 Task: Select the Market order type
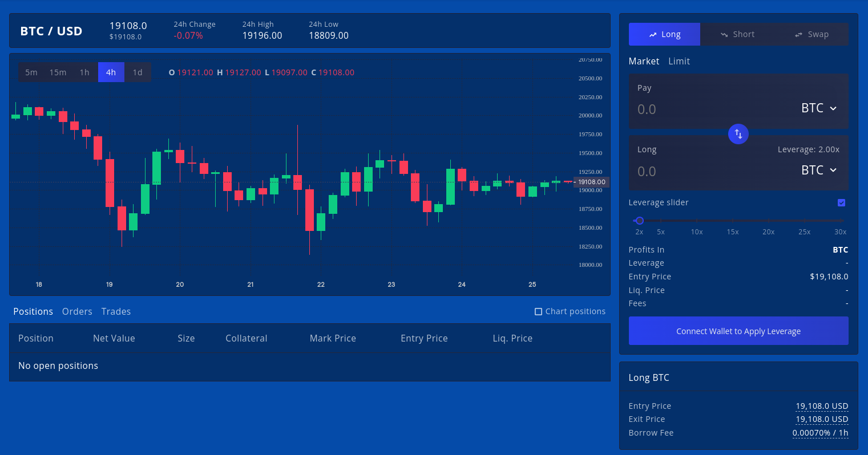[644, 61]
